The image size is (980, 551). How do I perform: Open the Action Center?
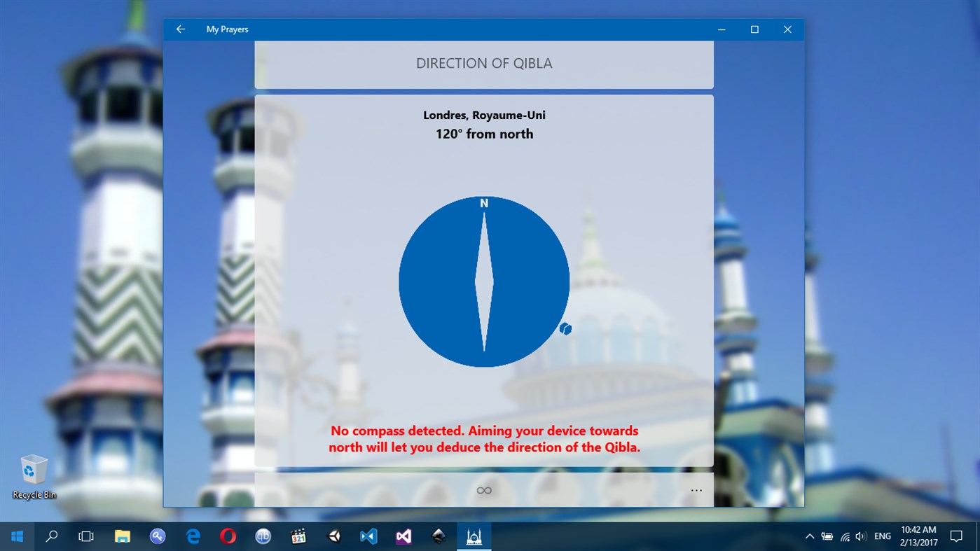[958, 536]
